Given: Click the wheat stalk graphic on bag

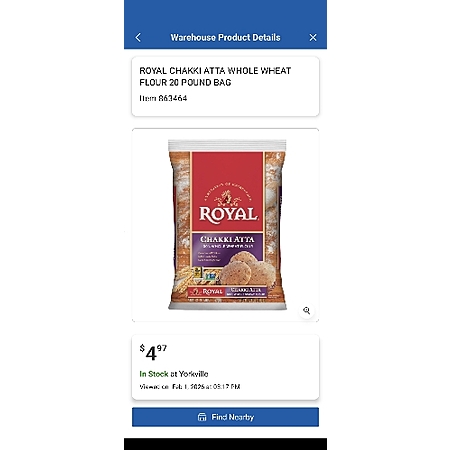Looking at the screenshot, I should 182,279.
